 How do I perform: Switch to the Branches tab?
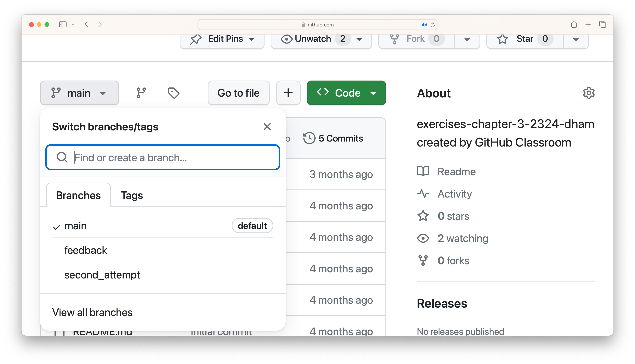coord(78,195)
